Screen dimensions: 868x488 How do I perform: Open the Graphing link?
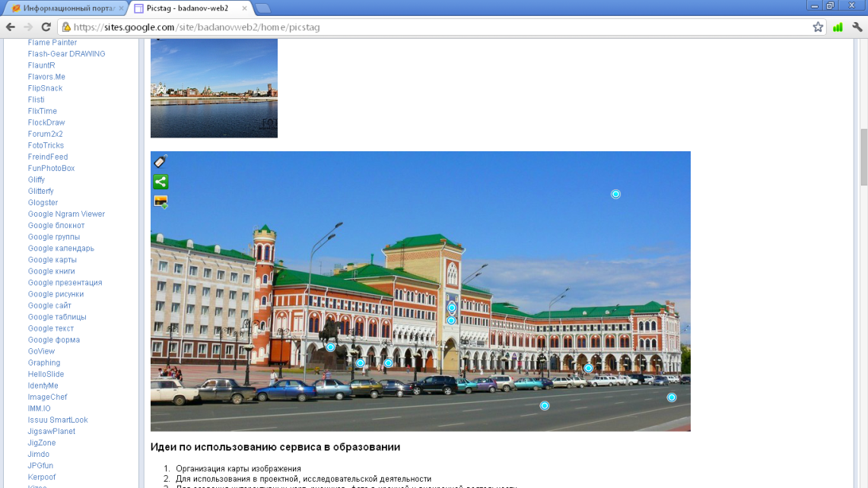43,363
